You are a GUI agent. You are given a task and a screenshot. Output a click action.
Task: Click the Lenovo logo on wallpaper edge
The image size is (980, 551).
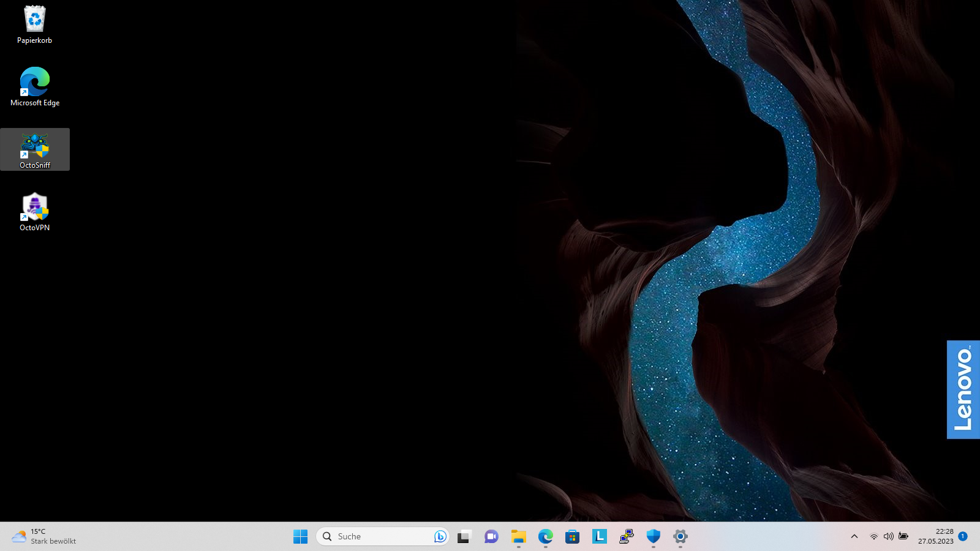tap(963, 389)
